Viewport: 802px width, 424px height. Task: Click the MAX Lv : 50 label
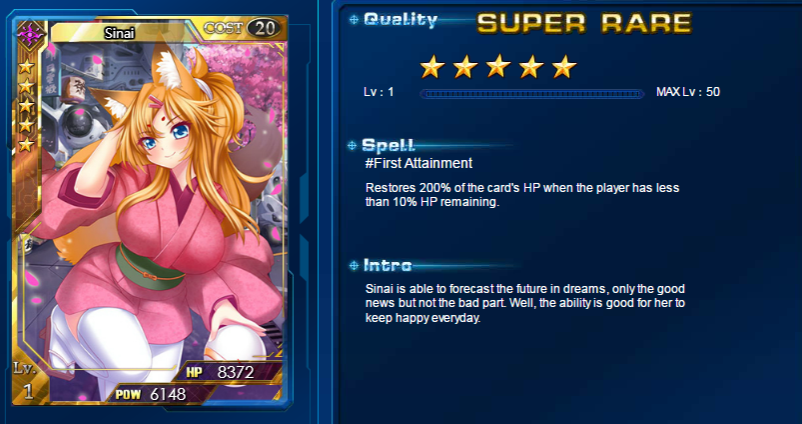coord(688,92)
